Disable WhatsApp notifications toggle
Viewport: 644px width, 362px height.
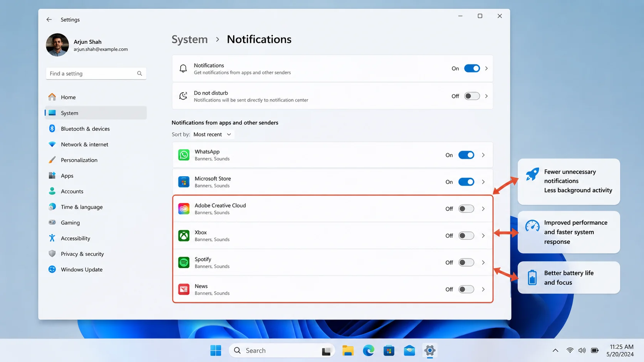466,155
